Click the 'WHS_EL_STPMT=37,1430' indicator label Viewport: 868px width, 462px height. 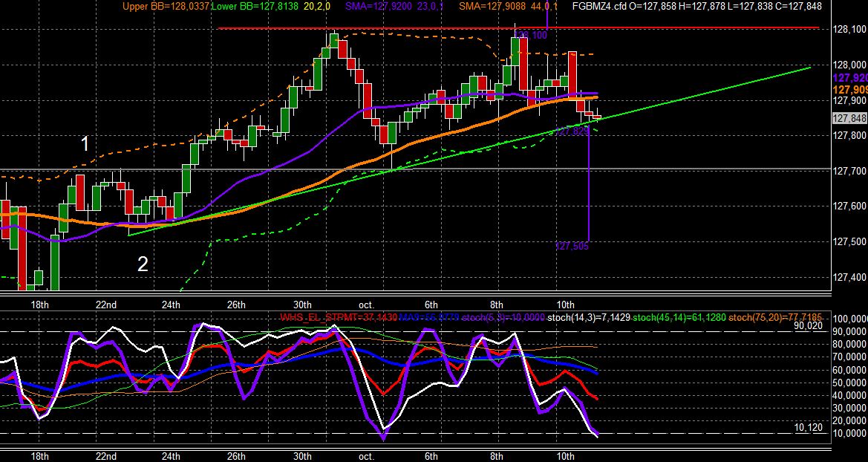coord(339,318)
